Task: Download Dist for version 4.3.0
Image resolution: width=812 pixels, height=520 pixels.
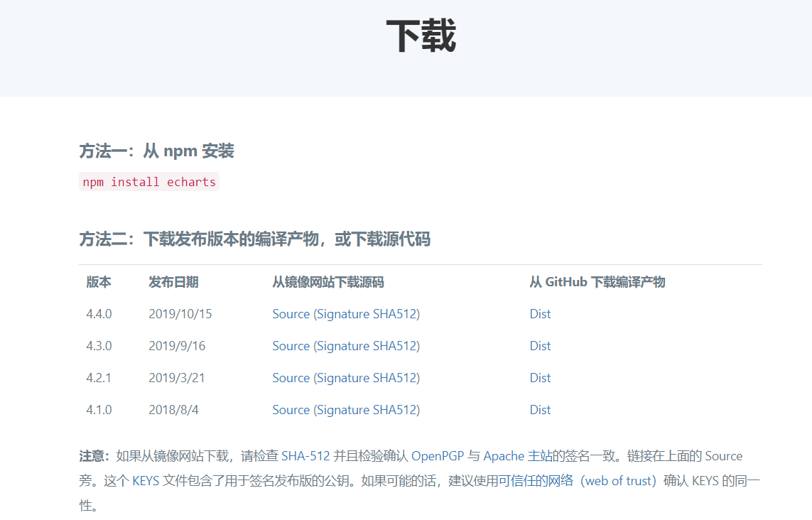Action: [540, 346]
